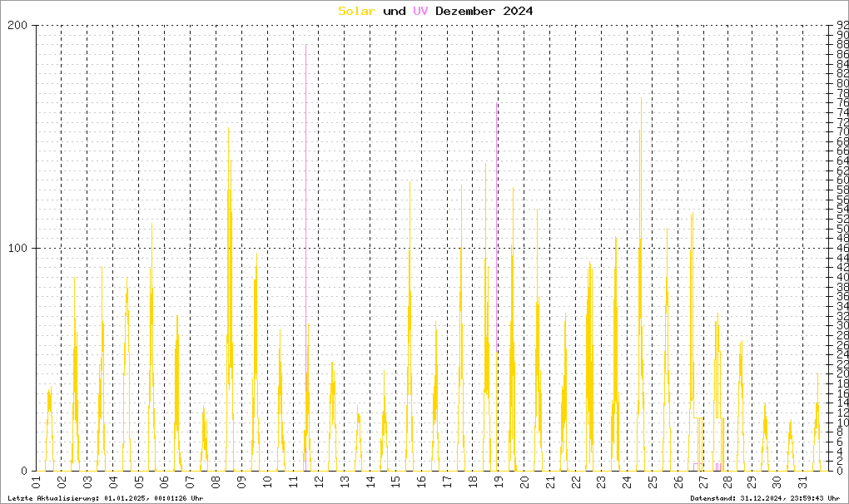Click the left axis label "200"

pyautogui.click(x=17, y=25)
